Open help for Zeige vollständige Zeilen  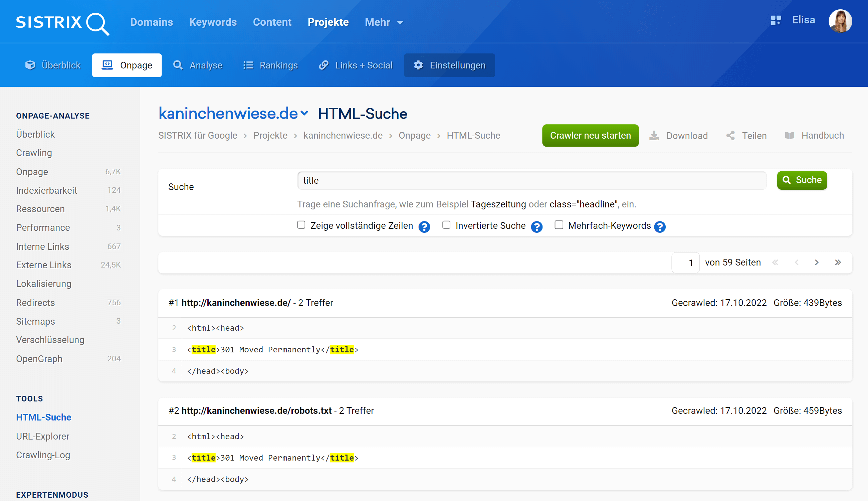tap(424, 227)
